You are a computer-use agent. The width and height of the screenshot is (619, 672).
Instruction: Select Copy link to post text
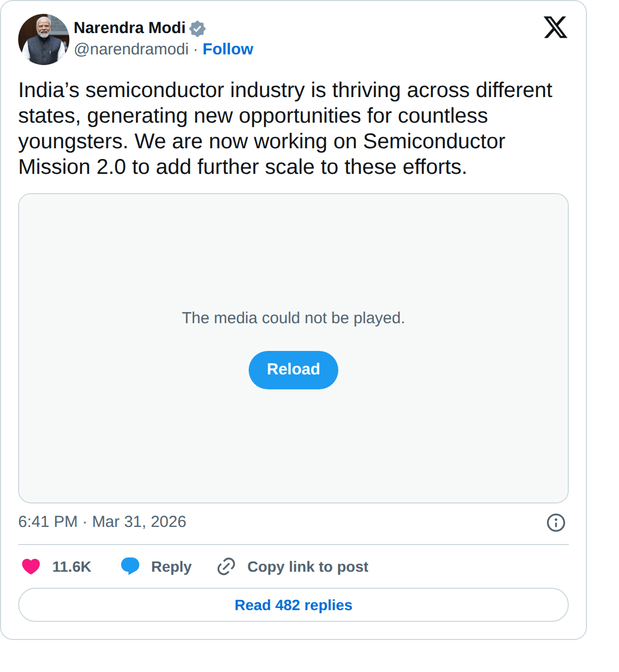tap(308, 567)
